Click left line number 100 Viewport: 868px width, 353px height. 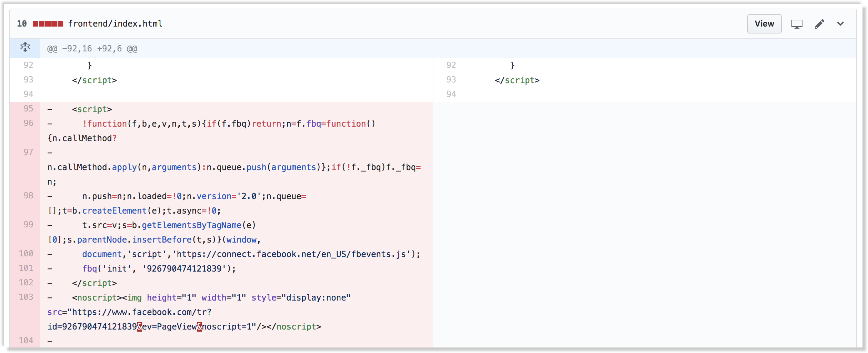coord(26,254)
